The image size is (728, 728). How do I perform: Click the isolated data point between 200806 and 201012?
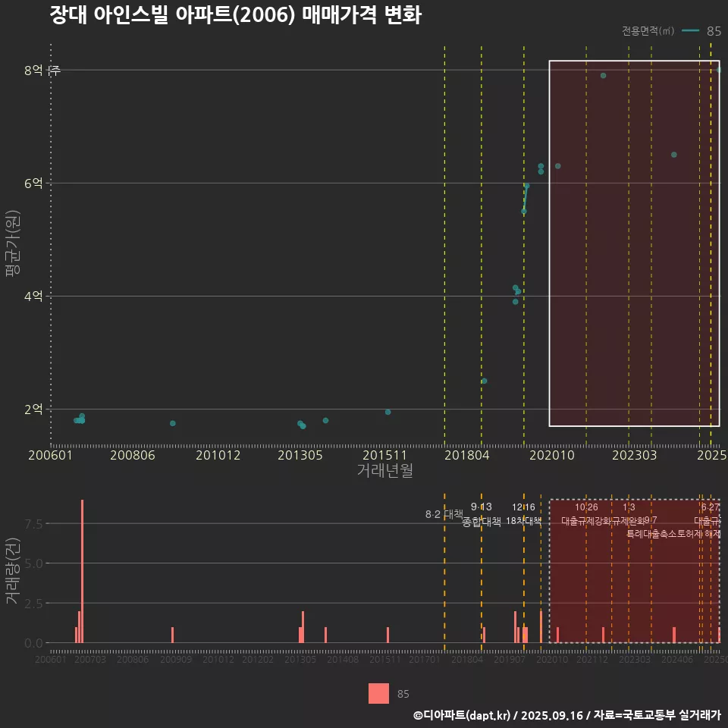(x=173, y=423)
